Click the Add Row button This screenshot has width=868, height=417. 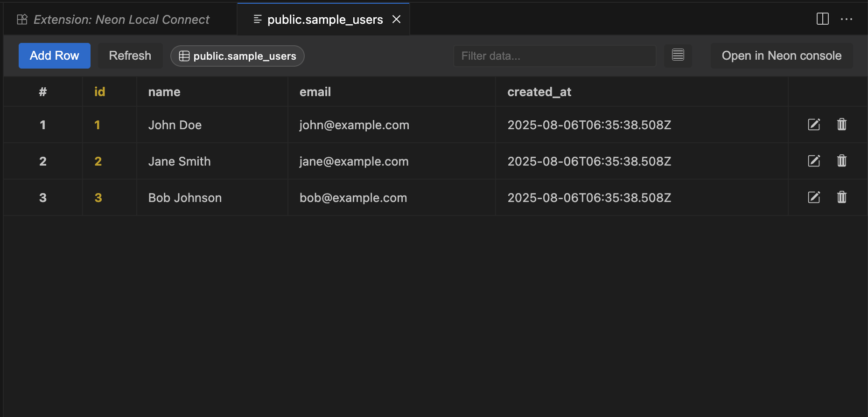54,56
